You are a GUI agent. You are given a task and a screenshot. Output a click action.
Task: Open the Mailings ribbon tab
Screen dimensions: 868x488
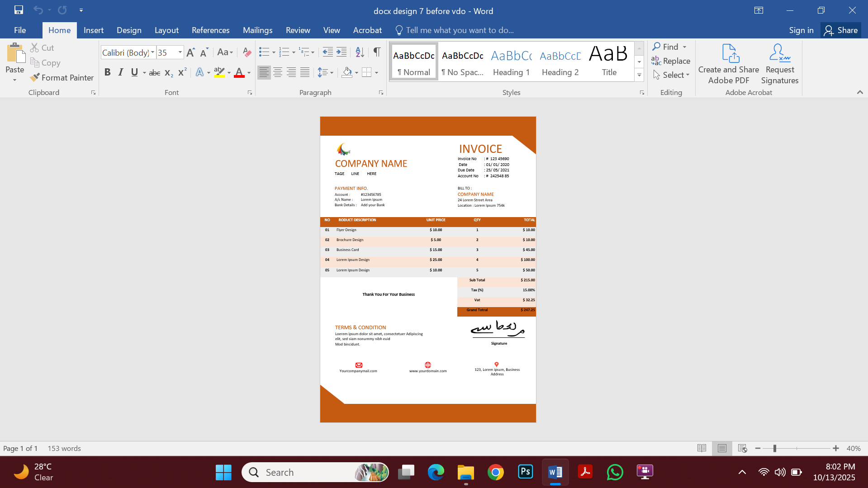coord(257,30)
